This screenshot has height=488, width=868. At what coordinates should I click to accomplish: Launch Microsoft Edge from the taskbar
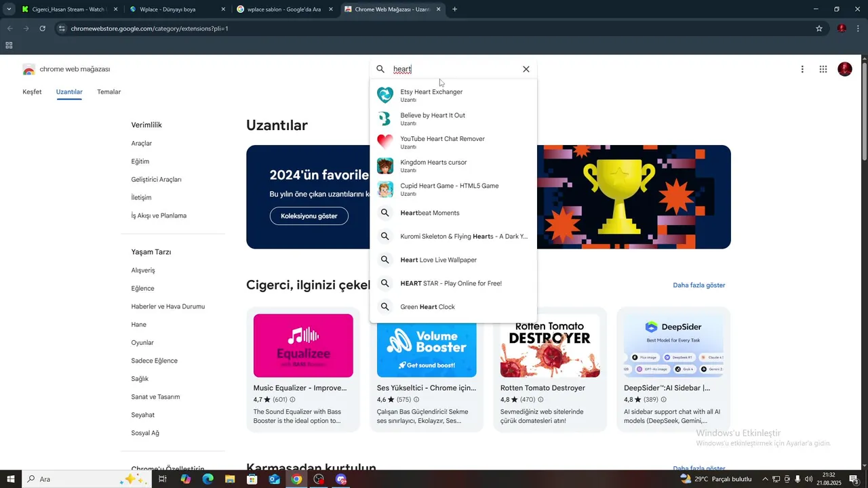click(208, 479)
